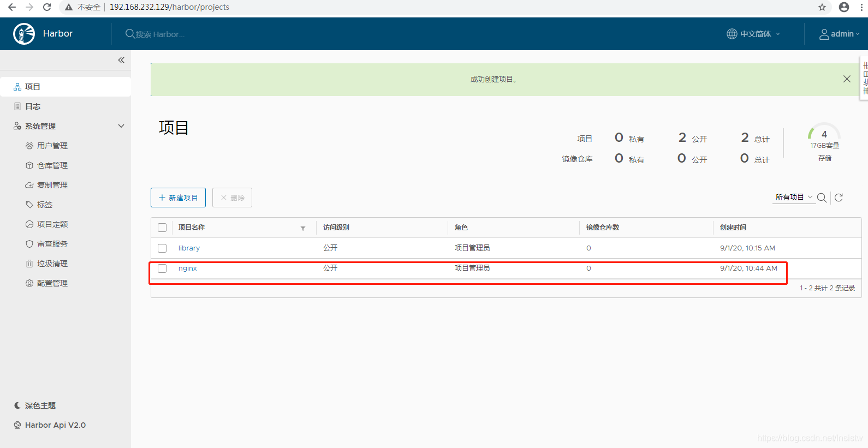Sort by 创建时间 column header
868x448 pixels.
click(x=733, y=228)
